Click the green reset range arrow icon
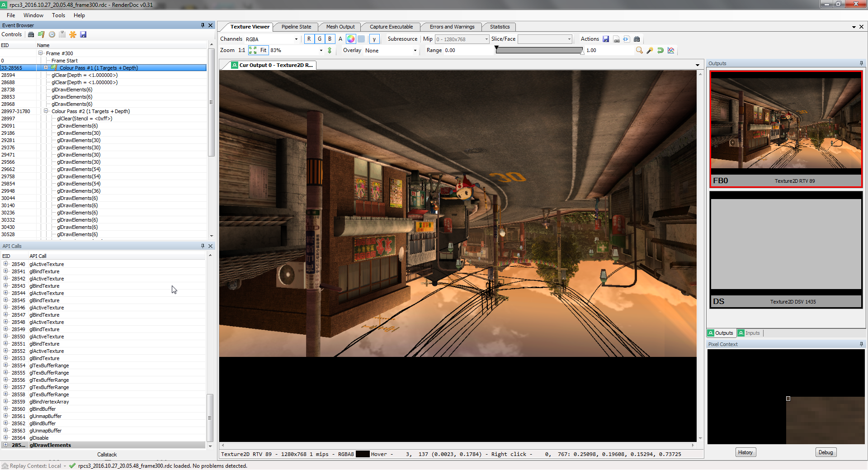Screen dimensions: 868x470 pyautogui.click(x=660, y=50)
